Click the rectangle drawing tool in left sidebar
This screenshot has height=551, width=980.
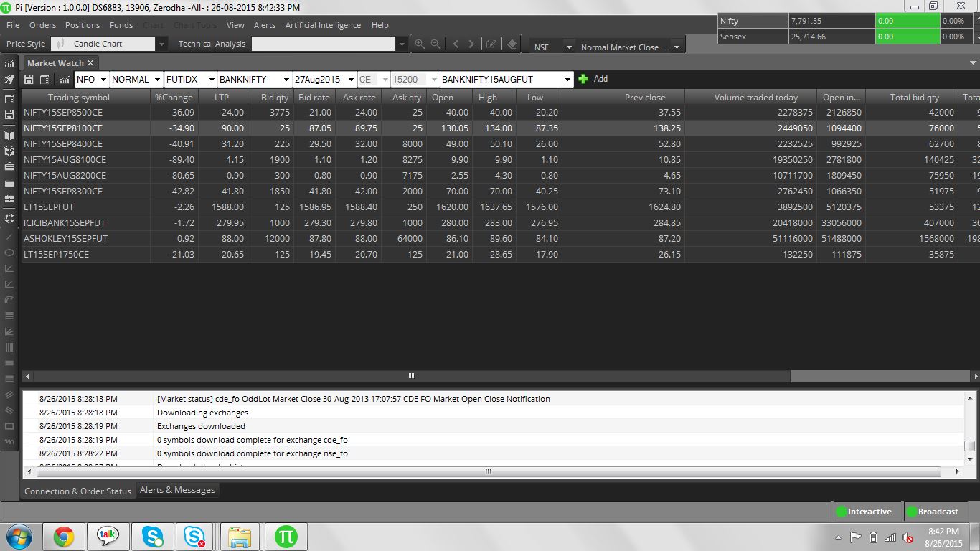point(9,426)
